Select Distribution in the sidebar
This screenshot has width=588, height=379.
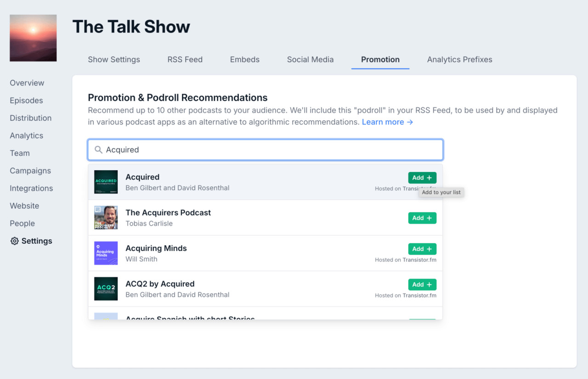(30, 118)
